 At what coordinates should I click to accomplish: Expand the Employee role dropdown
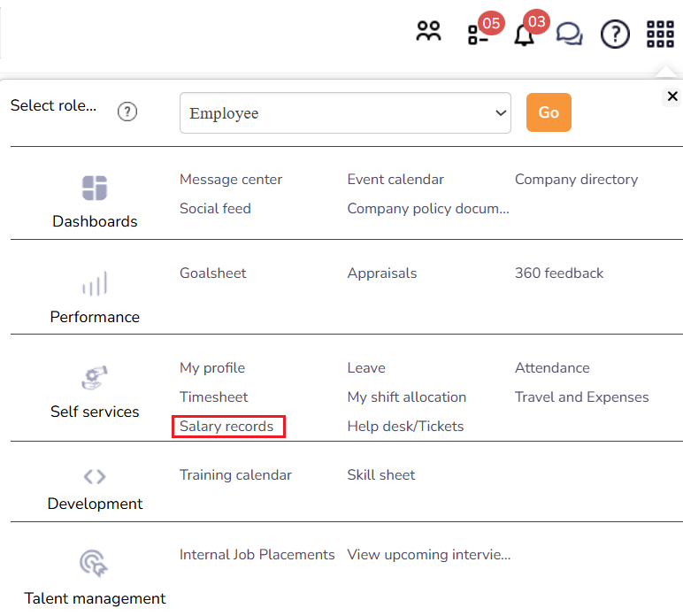click(345, 113)
